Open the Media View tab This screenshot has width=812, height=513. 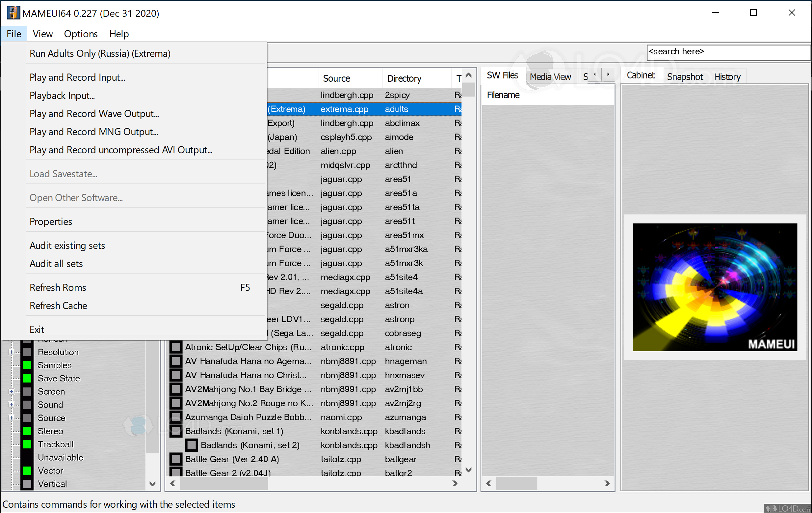(x=550, y=77)
